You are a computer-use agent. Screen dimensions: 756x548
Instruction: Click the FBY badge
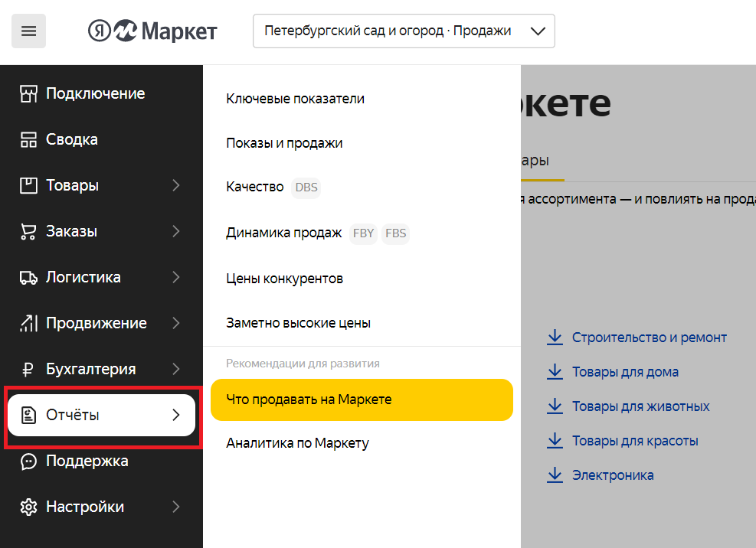pyautogui.click(x=363, y=233)
